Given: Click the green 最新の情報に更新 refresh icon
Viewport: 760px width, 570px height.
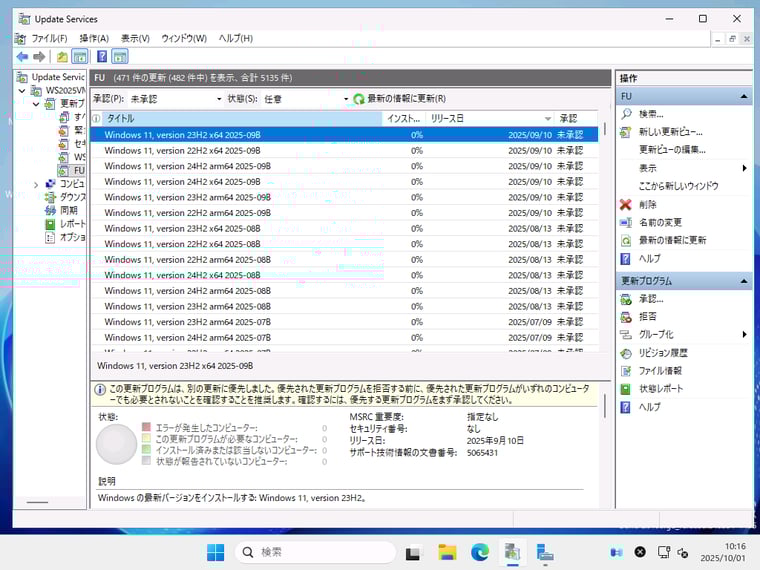Looking at the screenshot, I should tap(359, 99).
